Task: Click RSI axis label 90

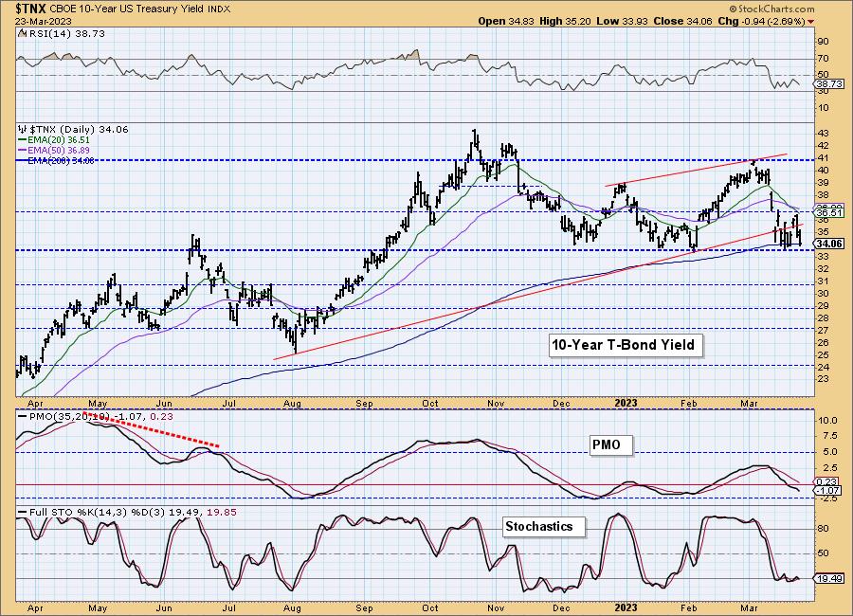Action: (823, 42)
